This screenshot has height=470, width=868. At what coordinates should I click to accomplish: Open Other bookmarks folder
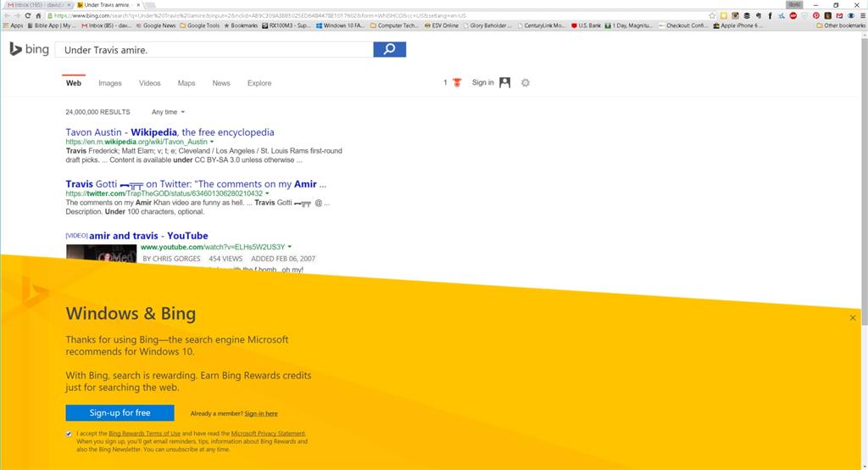pyautogui.click(x=841, y=25)
